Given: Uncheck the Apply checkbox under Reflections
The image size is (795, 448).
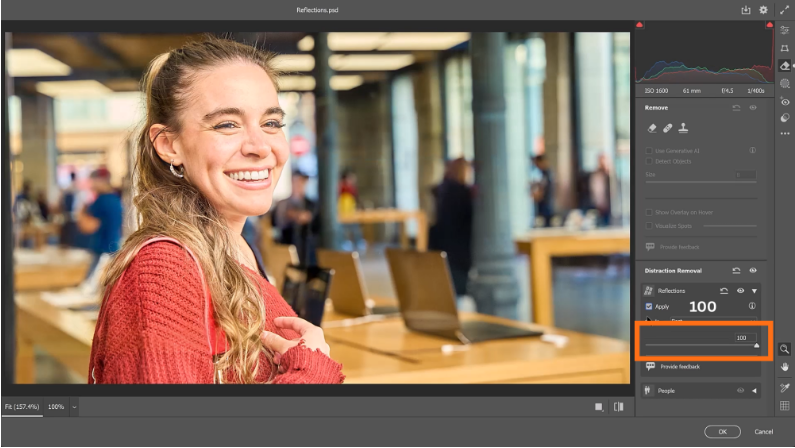Looking at the screenshot, I should pyautogui.click(x=649, y=306).
